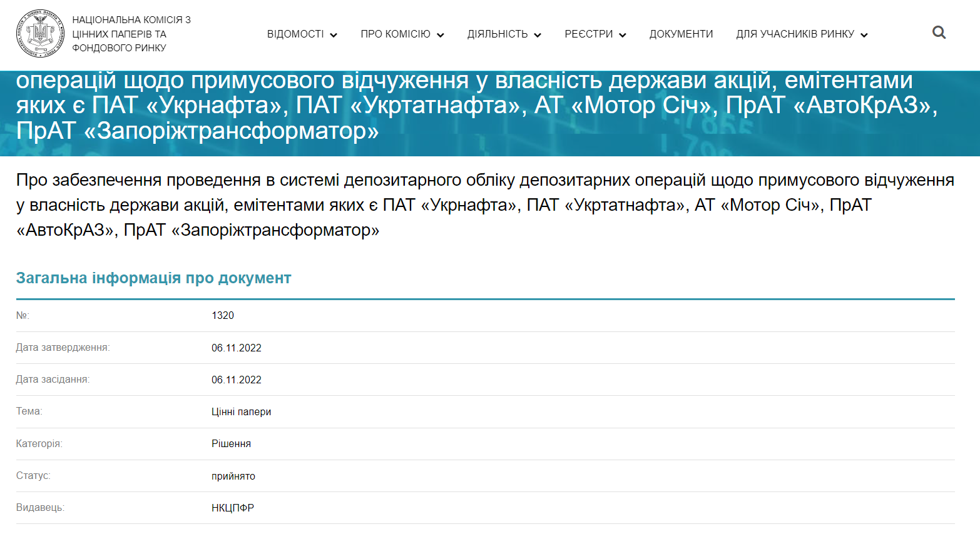
Task: Expand the ПРО КОМІСІЮ dropdown chevron
Action: 441,35
